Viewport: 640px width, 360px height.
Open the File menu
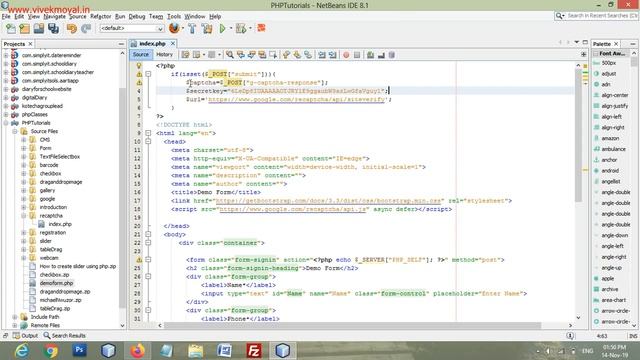click(6, 16)
